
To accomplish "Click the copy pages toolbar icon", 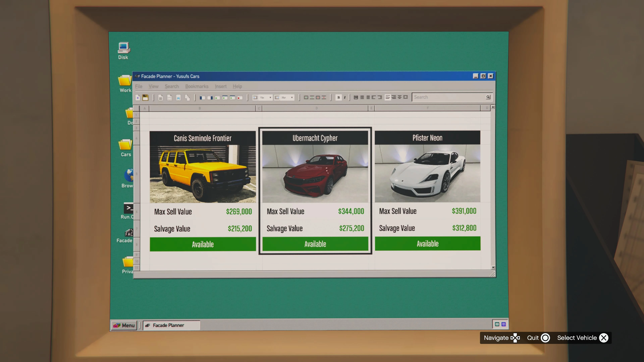I will (x=187, y=98).
